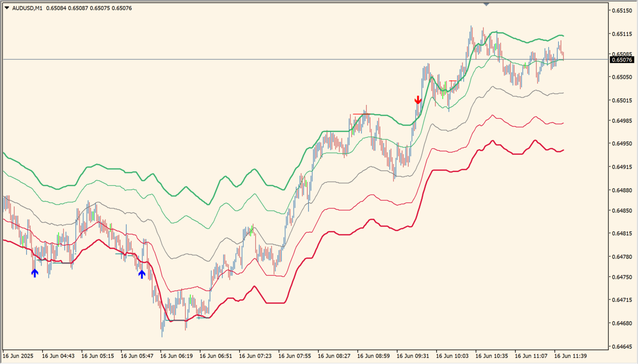Click the 0.64985 price axis label
This screenshot has height=364, width=638.
[623, 120]
